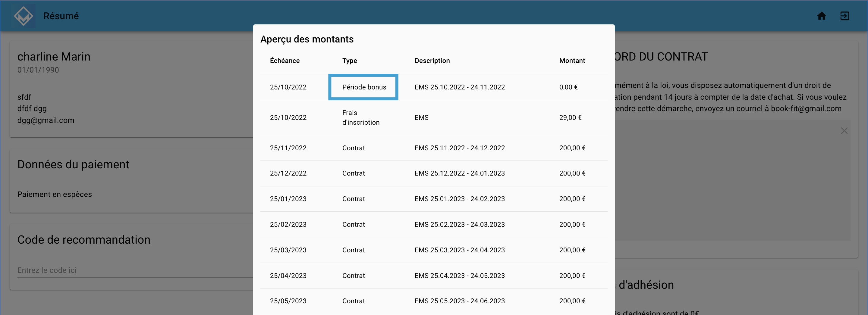Click the Période bonus cell
This screenshot has width=868, height=315.
[x=363, y=87]
